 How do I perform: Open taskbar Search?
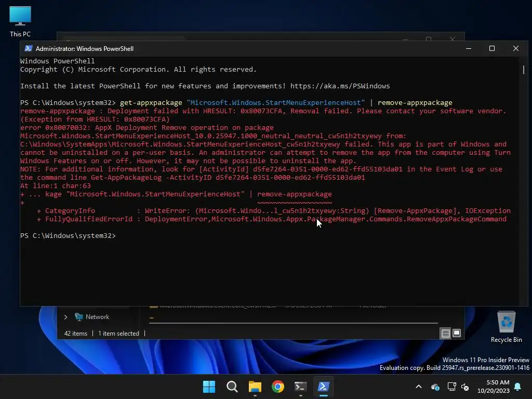pos(232,387)
